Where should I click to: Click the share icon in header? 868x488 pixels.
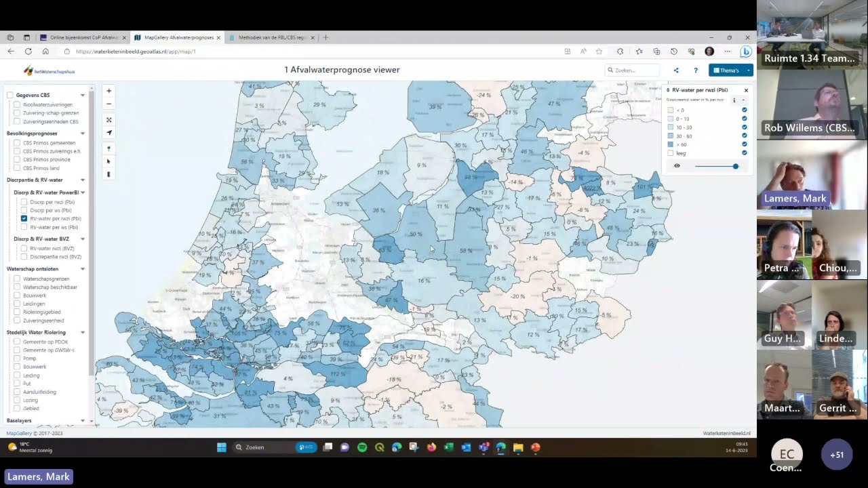click(x=675, y=70)
